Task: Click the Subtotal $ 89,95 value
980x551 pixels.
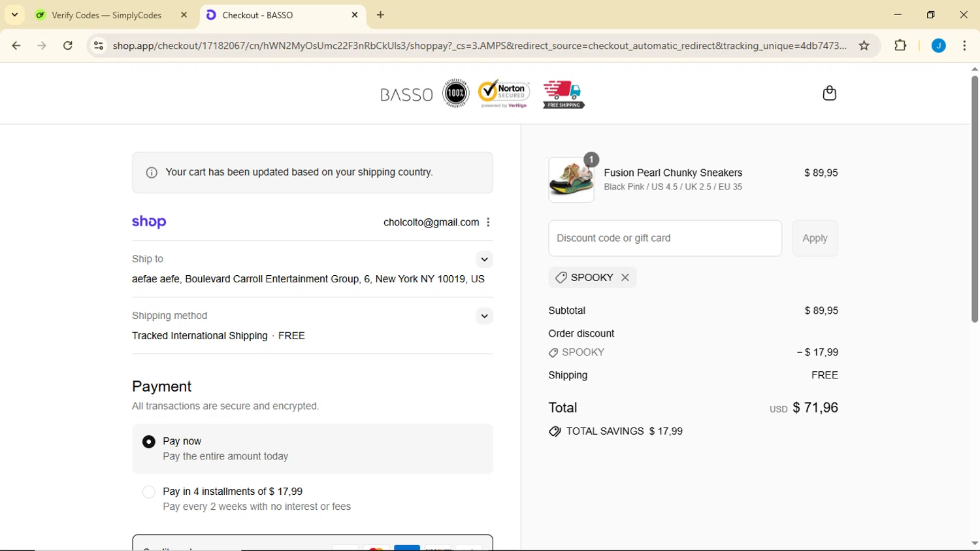Action: [821, 311]
